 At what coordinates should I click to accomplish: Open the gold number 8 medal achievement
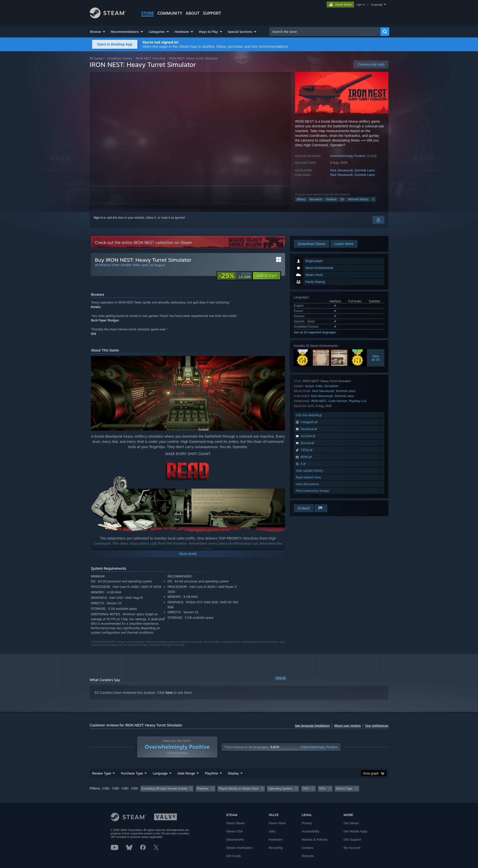(x=357, y=358)
